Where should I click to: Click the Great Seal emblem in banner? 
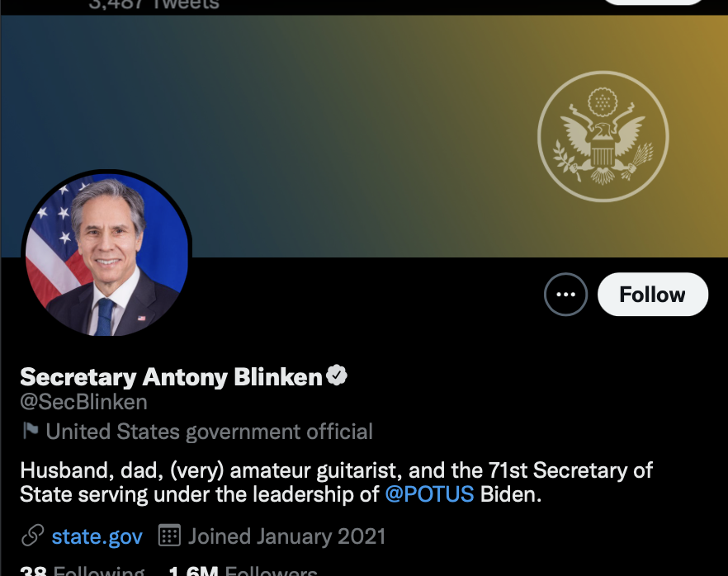click(602, 136)
